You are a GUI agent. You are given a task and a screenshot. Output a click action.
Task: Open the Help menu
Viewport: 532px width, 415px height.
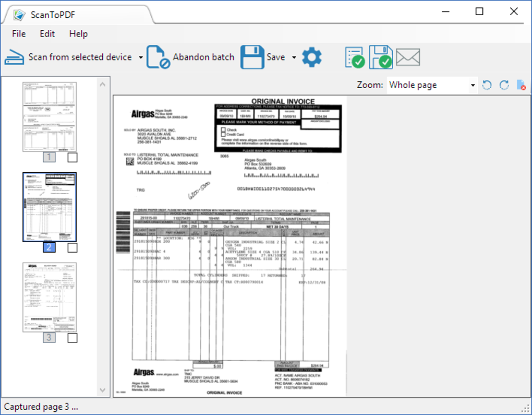[x=78, y=33]
